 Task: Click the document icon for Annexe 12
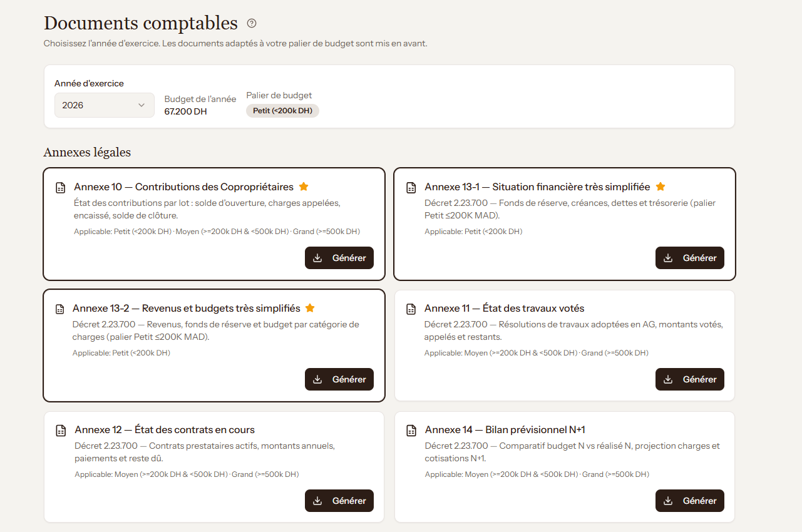click(x=61, y=430)
